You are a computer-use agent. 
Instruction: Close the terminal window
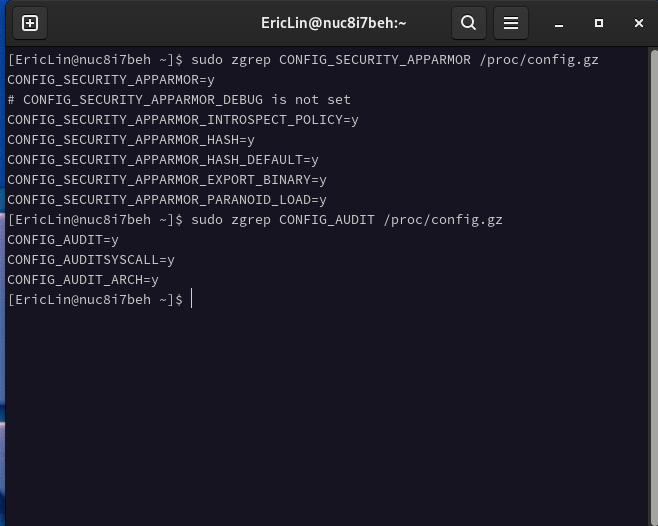pyautogui.click(x=639, y=23)
